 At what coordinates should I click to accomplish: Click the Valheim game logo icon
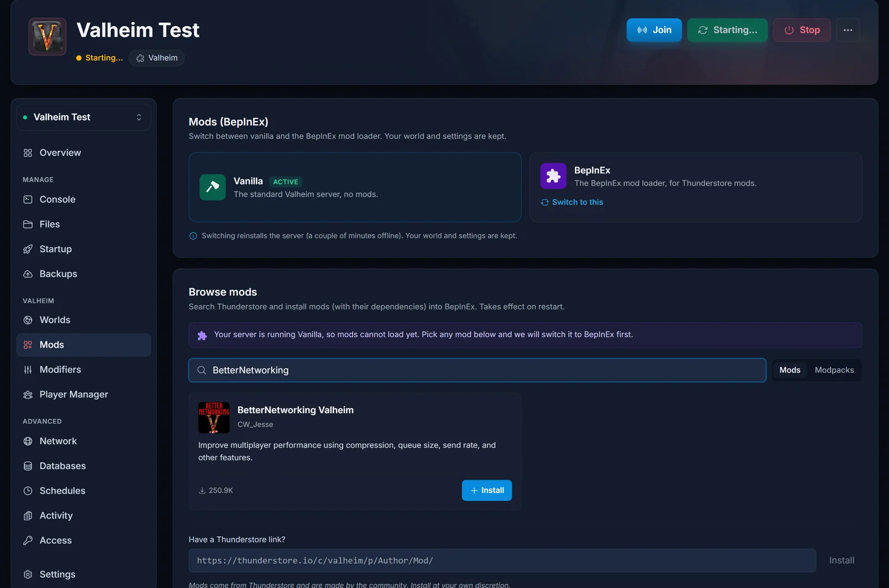[47, 37]
